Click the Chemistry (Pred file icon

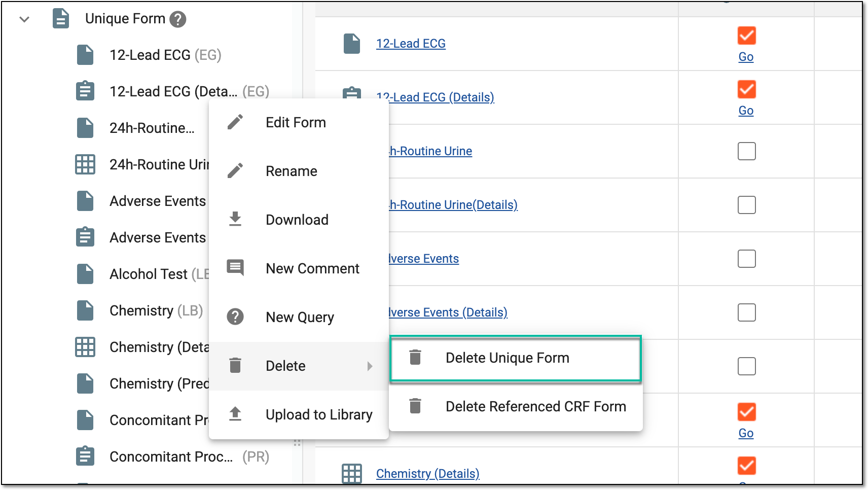(85, 383)
